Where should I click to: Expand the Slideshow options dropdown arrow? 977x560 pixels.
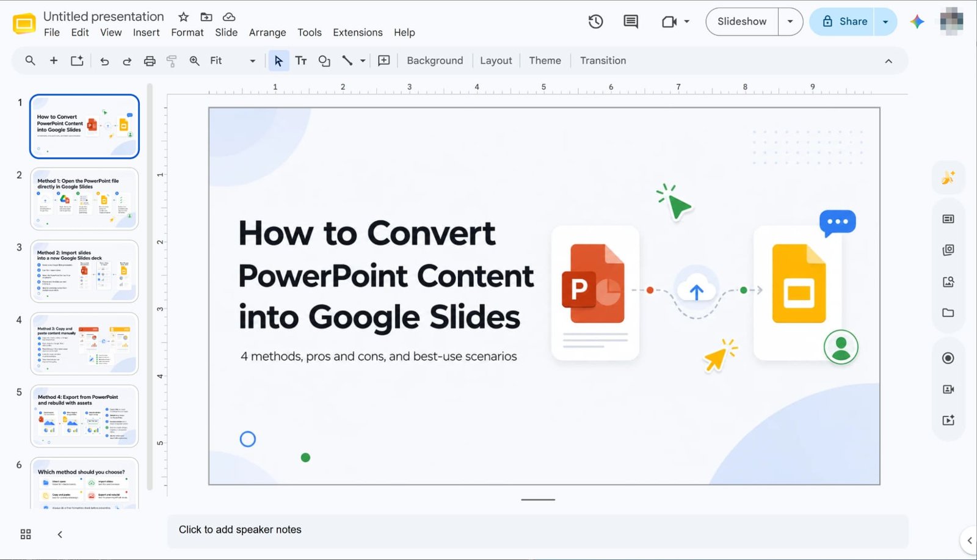click(790, 21)
